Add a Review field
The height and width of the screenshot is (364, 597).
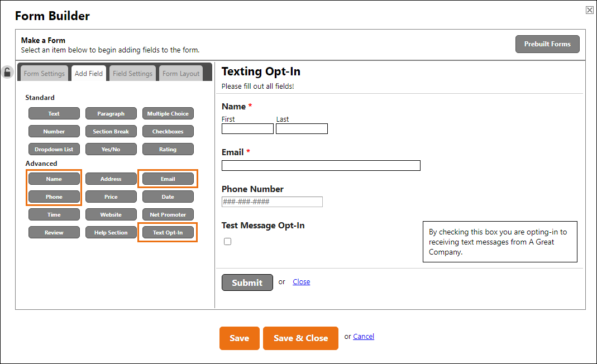[x=54, y=233]
